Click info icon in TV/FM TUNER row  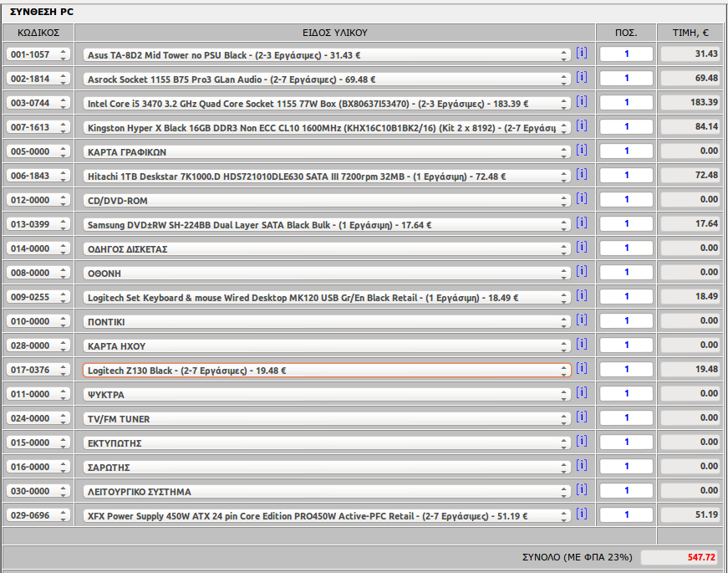581,417
